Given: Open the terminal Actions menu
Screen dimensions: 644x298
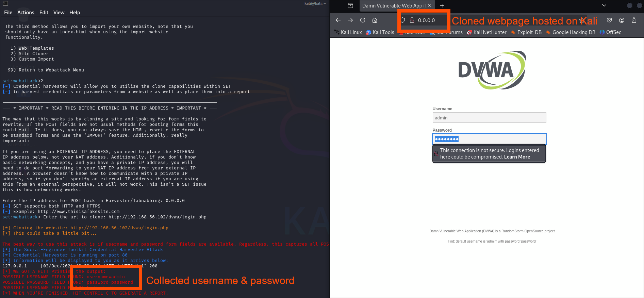Looking at the screenshot, I should point(26,13).
